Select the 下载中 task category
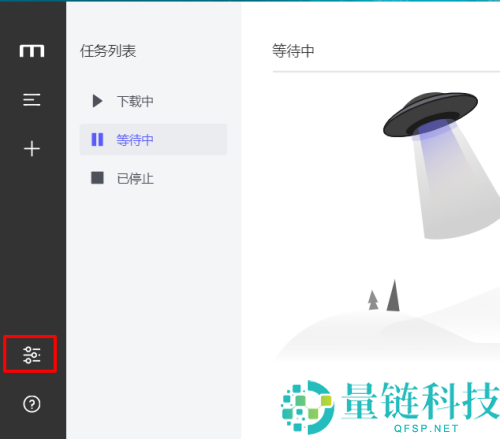 point(153,101)
